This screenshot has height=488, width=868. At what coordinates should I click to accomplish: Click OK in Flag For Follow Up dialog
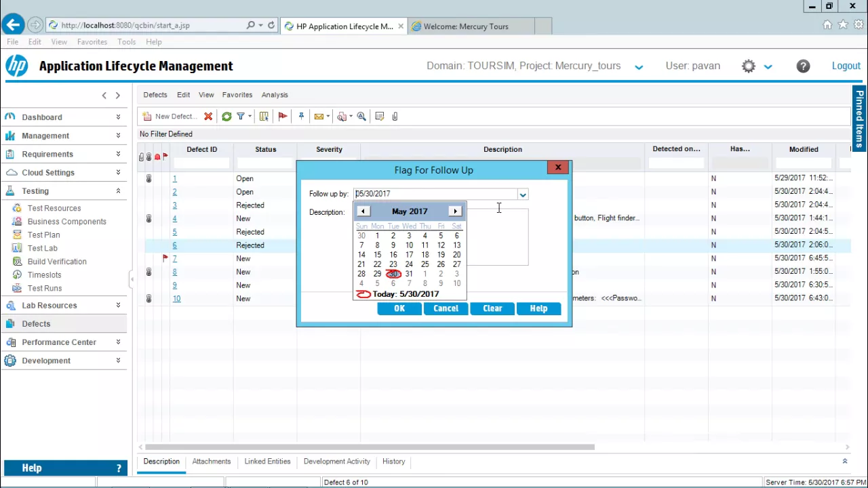click(399, 308)
